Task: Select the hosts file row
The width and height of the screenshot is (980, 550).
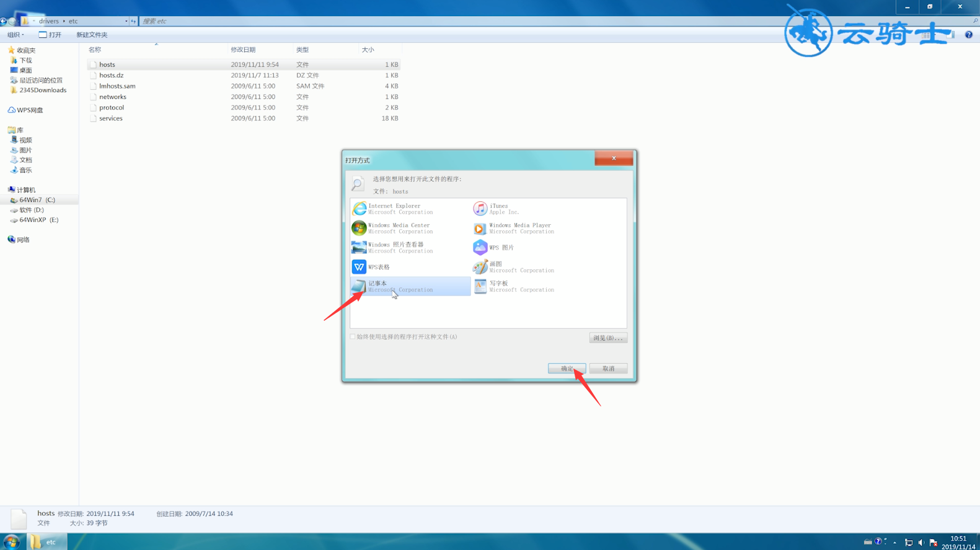Action: [244, 64]
